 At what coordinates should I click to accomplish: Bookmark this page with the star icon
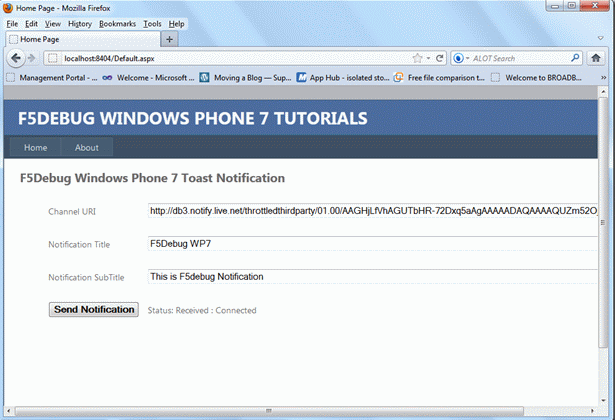[417, 58]
